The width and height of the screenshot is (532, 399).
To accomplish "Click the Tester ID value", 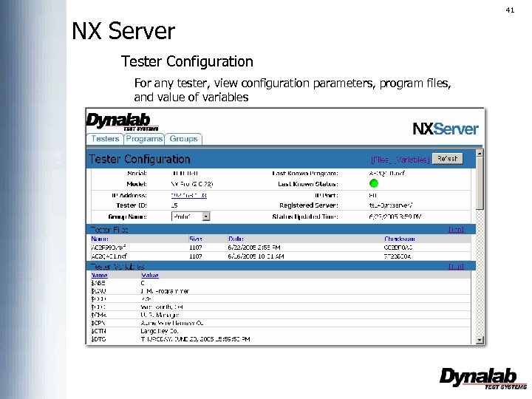I will pyautogui.click(x=174, y=205).
